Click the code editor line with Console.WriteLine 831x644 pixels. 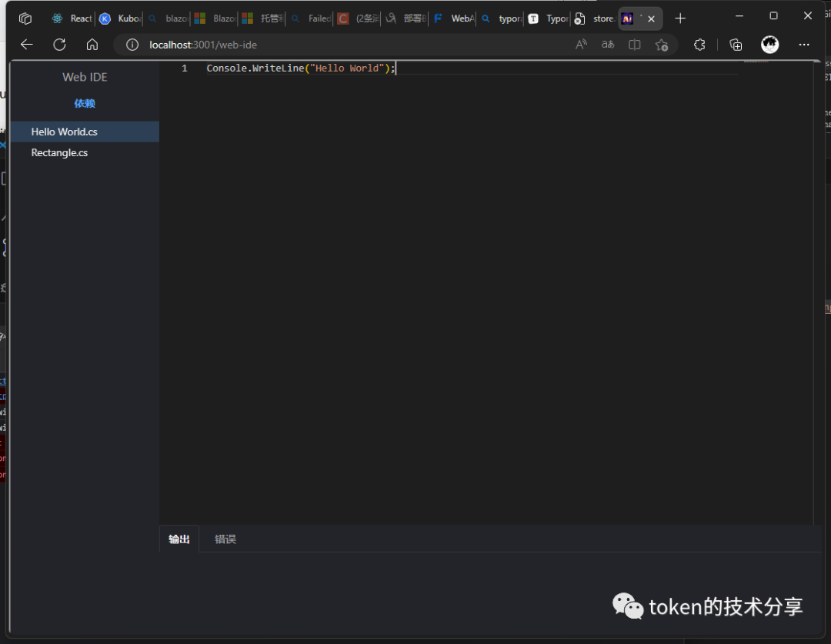point(300,68)
